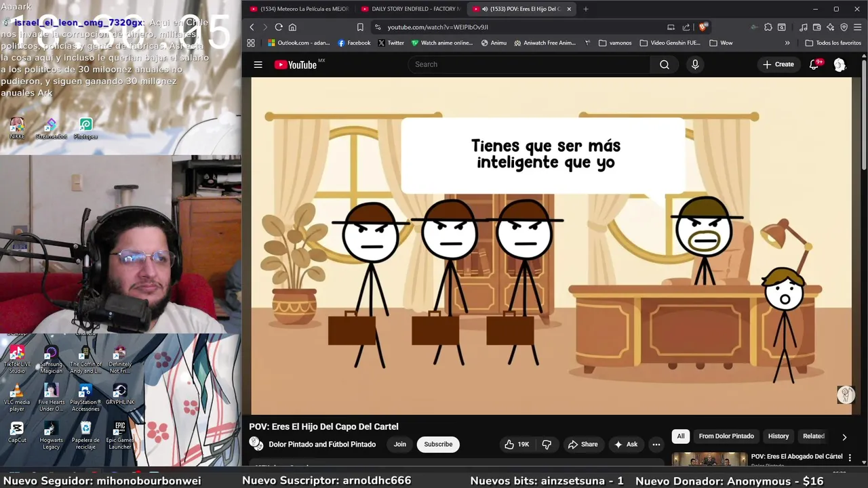The height and width of the screenshot is (488, 868).
Task: Open the VPN shield toolbar icon
Action: tap(844, 27)
